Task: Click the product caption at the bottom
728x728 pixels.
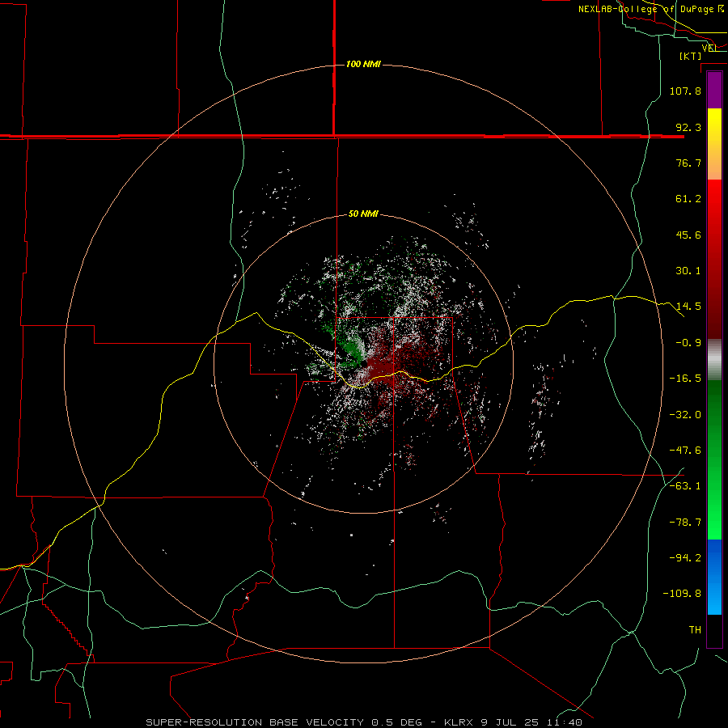Action: [x=364, y=722]
